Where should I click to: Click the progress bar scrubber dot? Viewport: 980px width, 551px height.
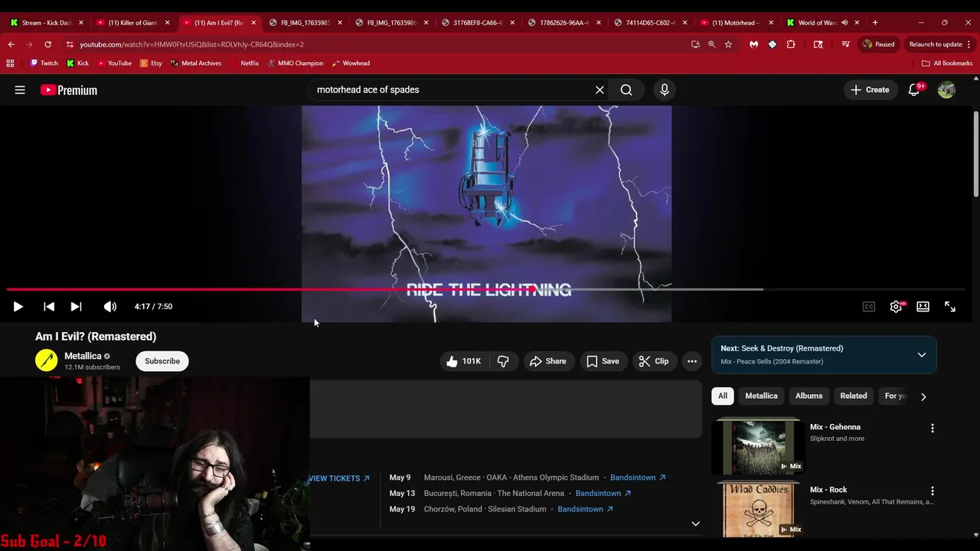pyautogui.click(x=532, y=289)
